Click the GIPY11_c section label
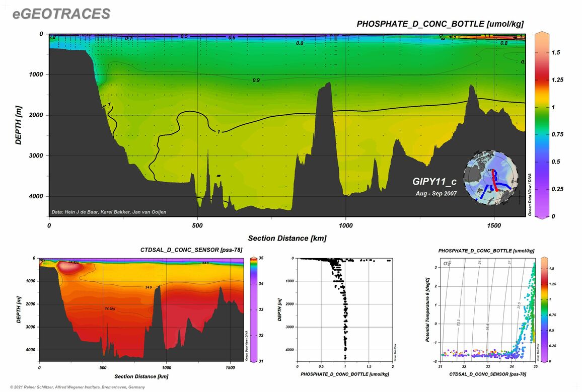 click(x=434, y=182)
